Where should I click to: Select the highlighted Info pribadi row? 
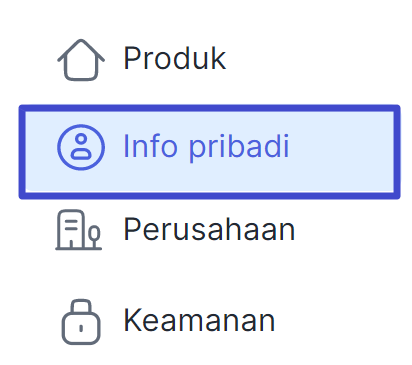(x=209, y=152)
